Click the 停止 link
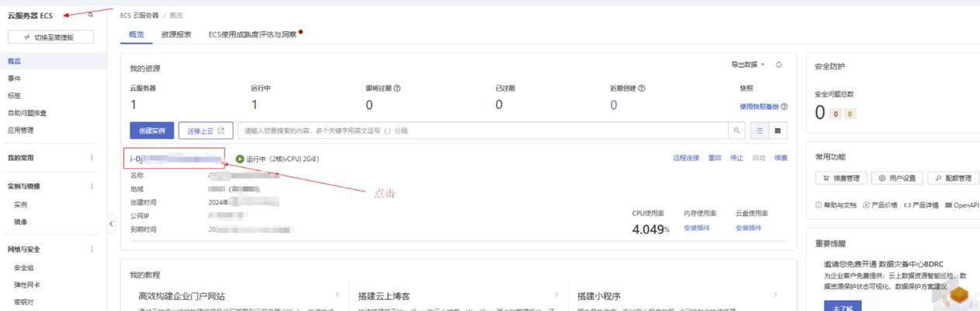Screen dimensions: 980x311 (736, 159)
